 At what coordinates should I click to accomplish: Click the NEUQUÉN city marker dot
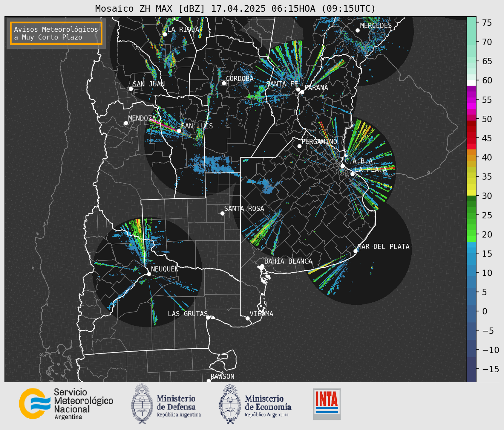(149, 274)
